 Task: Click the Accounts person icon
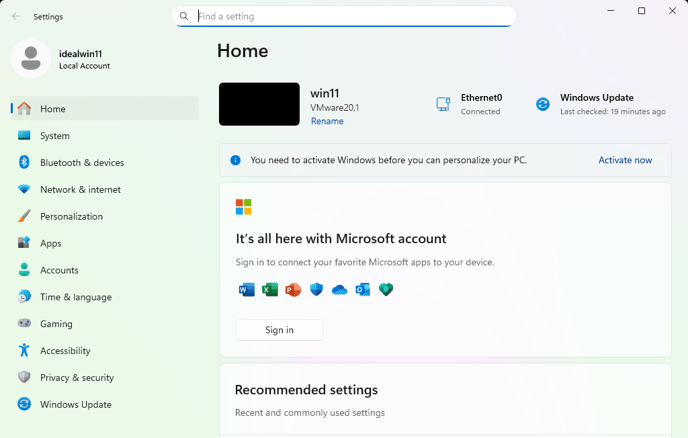pyautogui.click(x=24, y=269)
